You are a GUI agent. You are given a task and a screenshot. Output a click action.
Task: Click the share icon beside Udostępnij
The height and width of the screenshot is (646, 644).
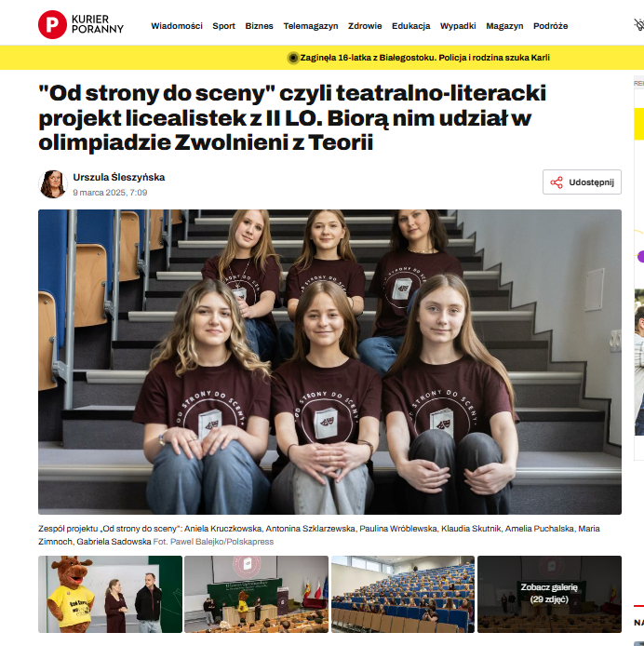click(x=557, y=182)
